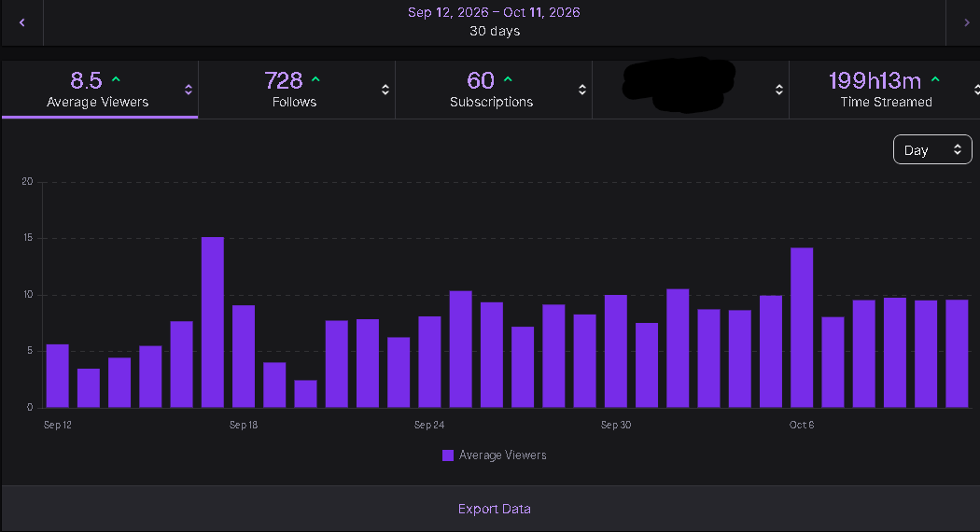Click the 199h13m time streamed value

[875, 80]
